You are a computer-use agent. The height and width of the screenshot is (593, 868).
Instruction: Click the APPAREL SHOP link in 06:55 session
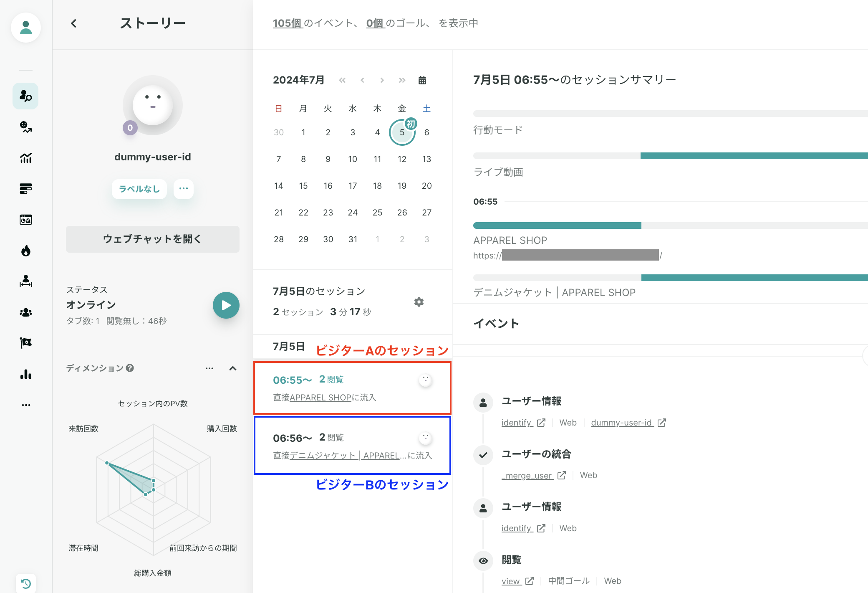320,398
